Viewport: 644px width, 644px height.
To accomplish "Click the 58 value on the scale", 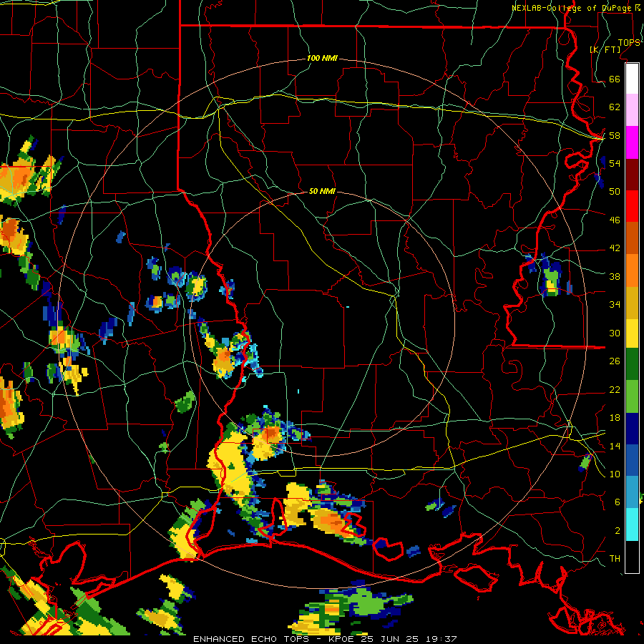I will pos(615,135).
